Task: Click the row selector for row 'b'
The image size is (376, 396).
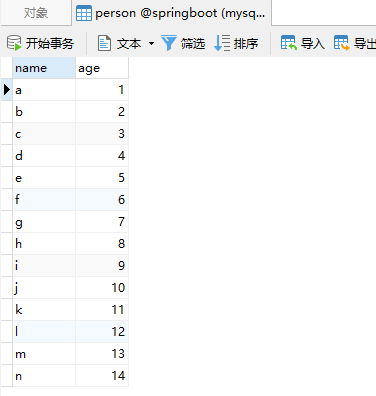Action: coord(6,112)
